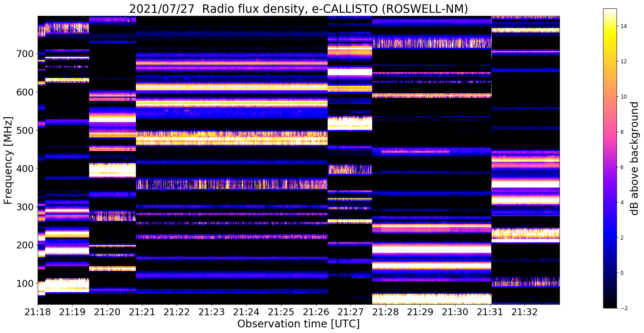Click the colorbar tick value 4

(622, 203)
